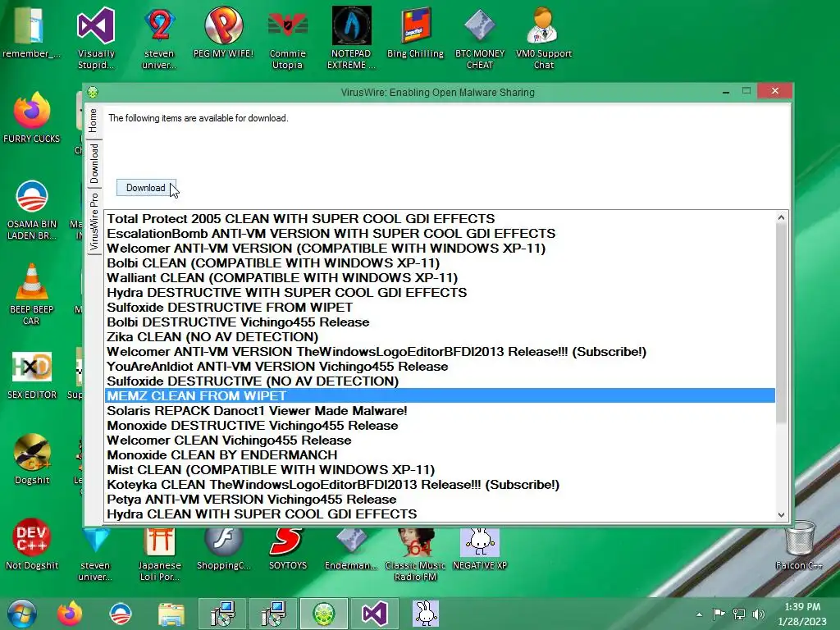Click the rabbit icon in the taskbar
The width and height of the screenshot is (840, 630).
coord(426,614)
